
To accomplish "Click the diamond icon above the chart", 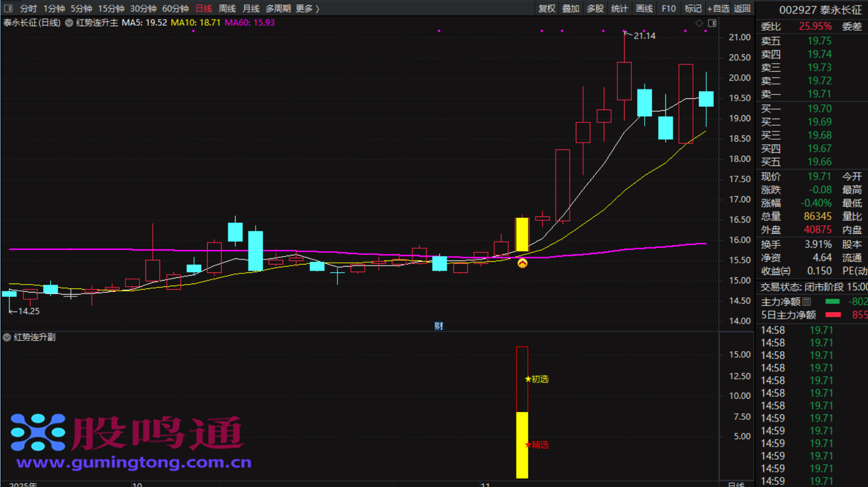I will click(699, 23).
